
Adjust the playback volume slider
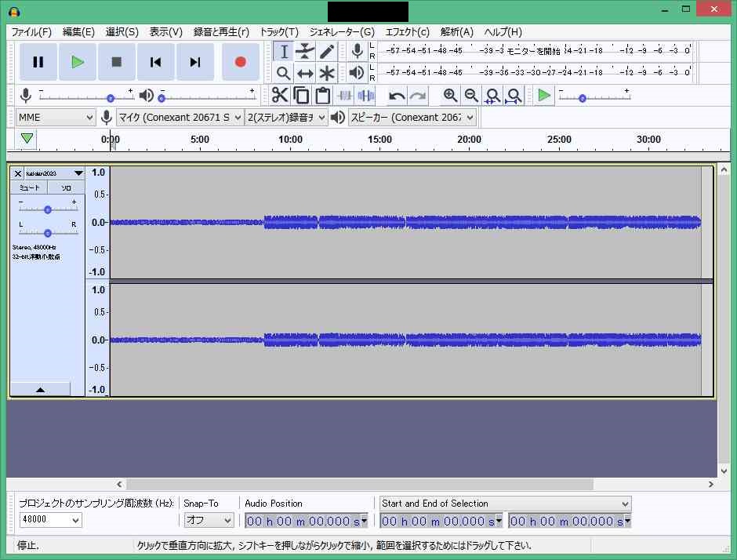(209, 97)
